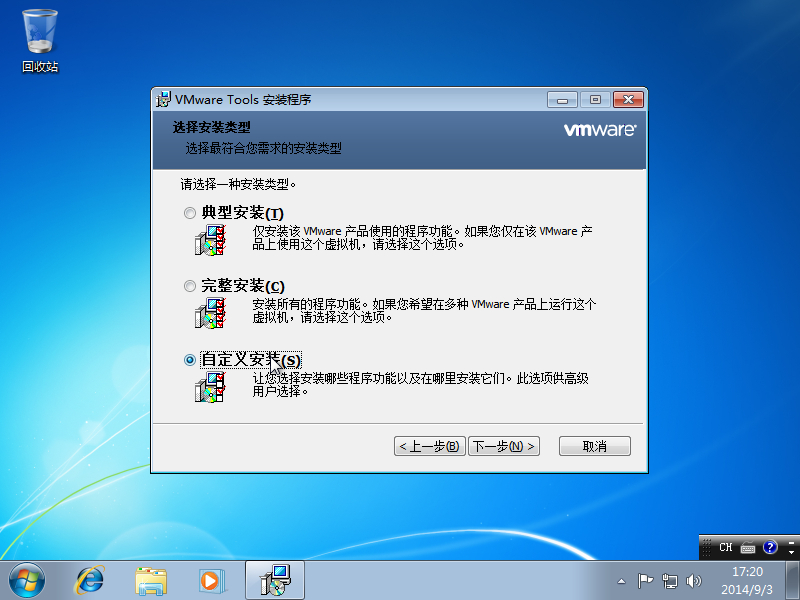Open the volume speaker tray icon
Image resolution: width=800 pixels, height=600 pixels.
(x=694, y=581)
